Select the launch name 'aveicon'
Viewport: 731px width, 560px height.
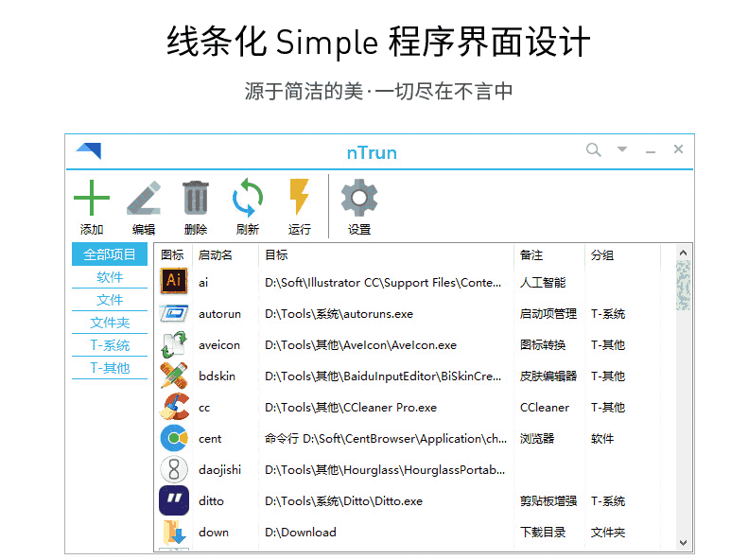click(219, 345)
